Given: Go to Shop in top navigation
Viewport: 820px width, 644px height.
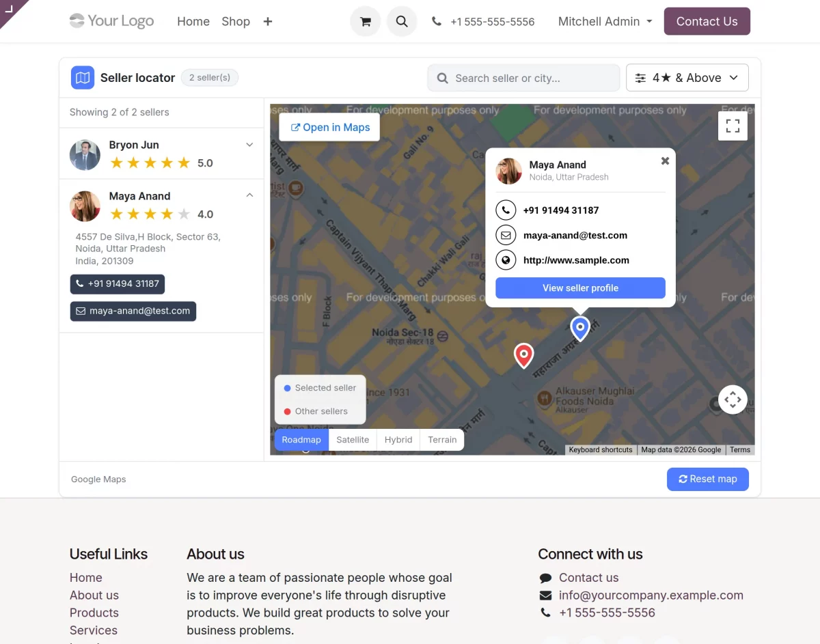Looking at the screenshot, I should [x=236, y=22].
